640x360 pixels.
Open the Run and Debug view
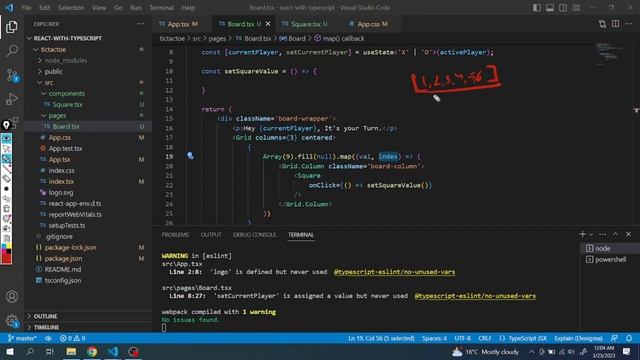(x=12, y=99)
